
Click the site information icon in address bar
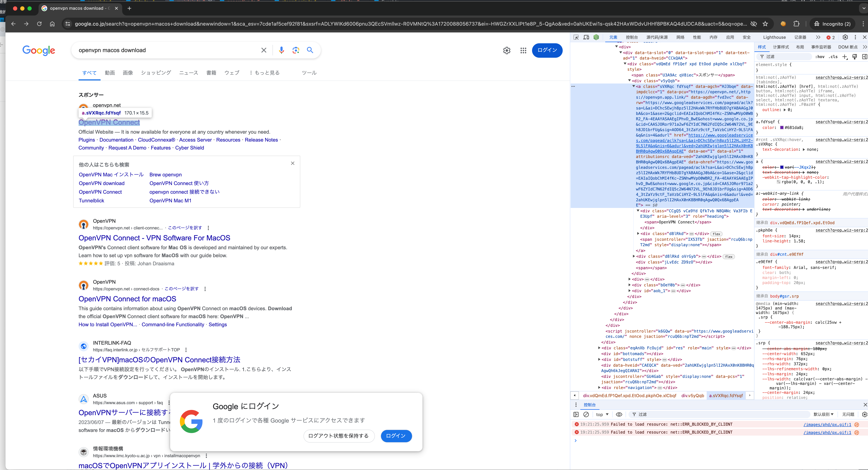[x=68, y=24]
